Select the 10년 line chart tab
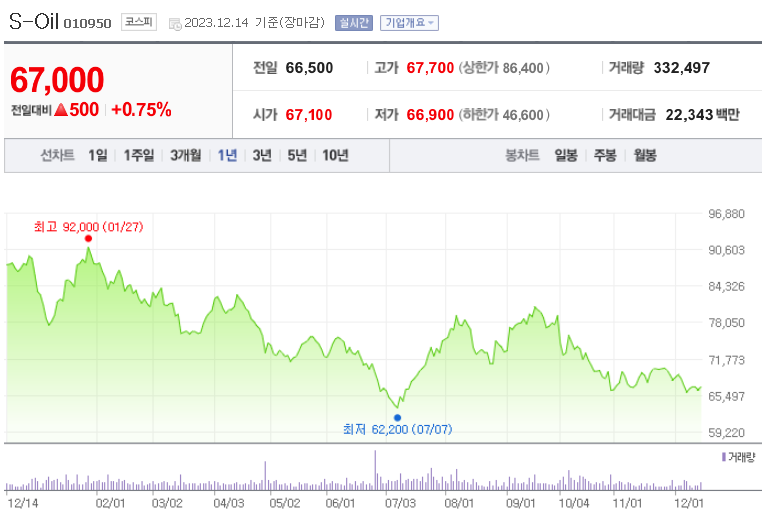 335,156
